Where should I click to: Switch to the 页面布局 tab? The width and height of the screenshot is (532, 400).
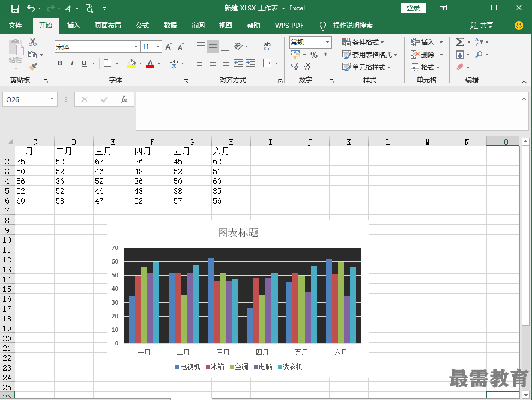point(108,26)
